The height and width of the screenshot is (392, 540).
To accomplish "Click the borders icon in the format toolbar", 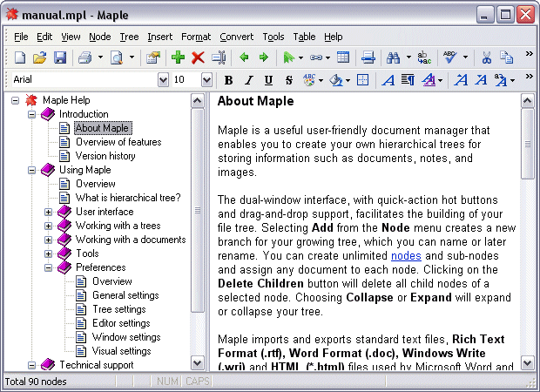I will coord(362,80).
